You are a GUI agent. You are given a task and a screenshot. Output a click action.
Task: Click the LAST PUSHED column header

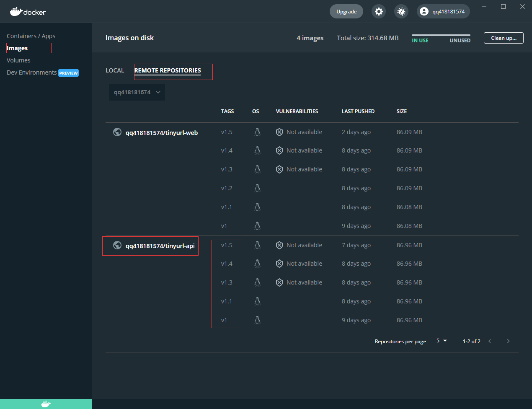[x=358, y=111]
